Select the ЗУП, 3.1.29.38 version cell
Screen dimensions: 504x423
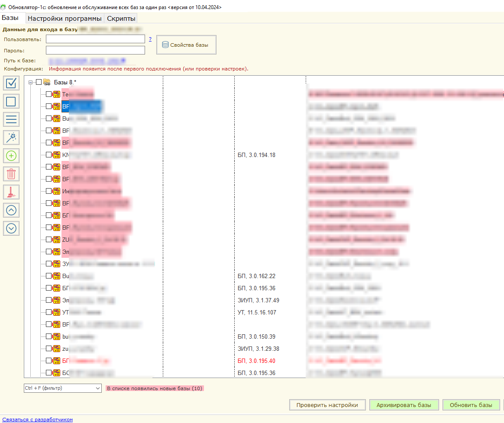[x=258, y=349]
